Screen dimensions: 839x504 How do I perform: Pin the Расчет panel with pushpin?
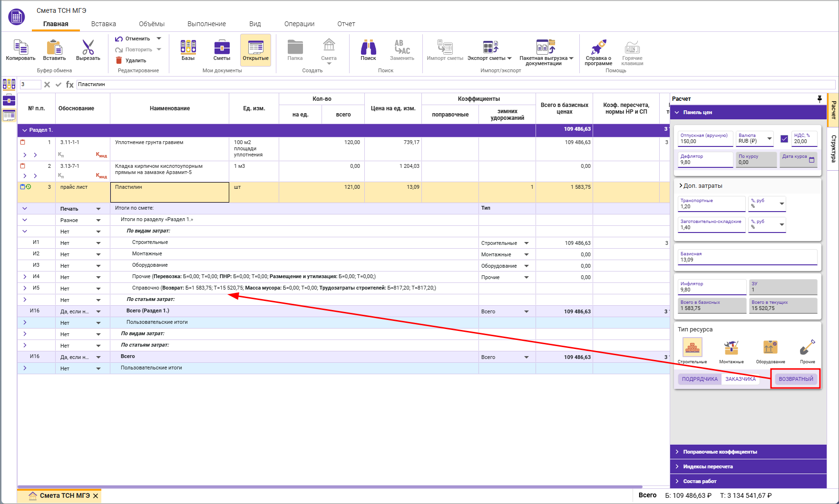pyautogui.click(x=819, y=98)
